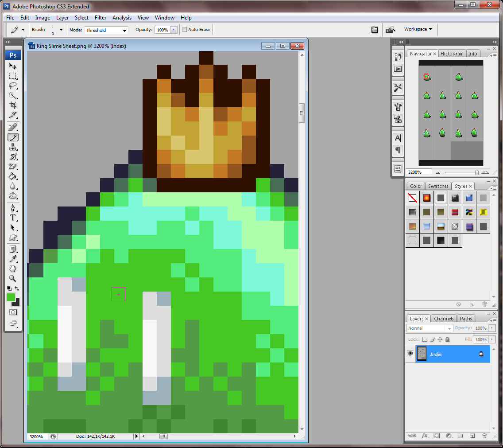Reset default foreground and background colors
Viewport: 503px width, 448px height.
point(9,288)
